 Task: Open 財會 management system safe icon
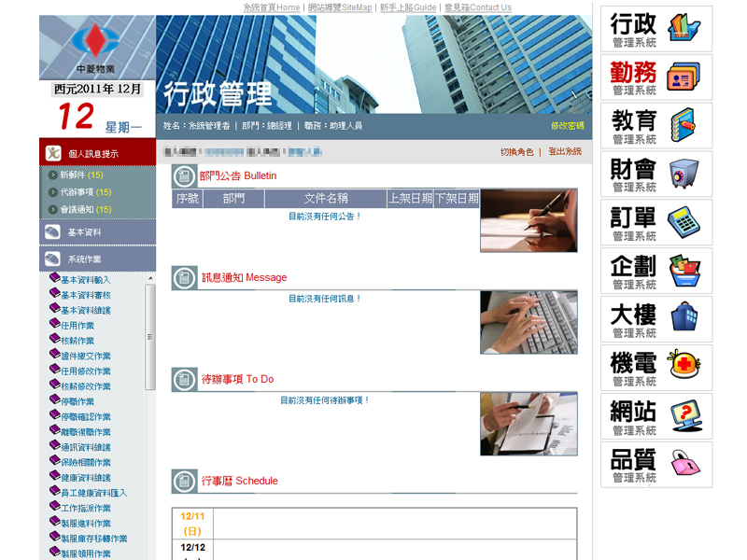684,174
